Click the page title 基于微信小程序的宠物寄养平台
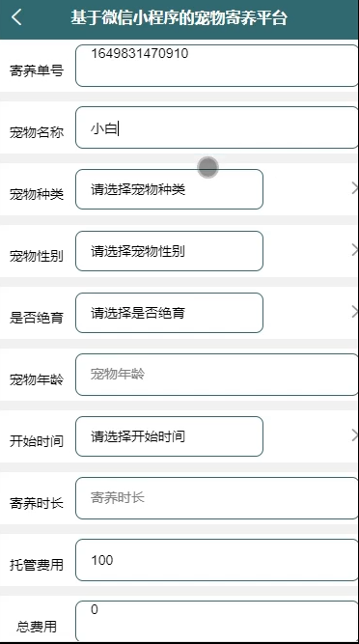The height and width of the screenshot is (644, 359). 179,18
